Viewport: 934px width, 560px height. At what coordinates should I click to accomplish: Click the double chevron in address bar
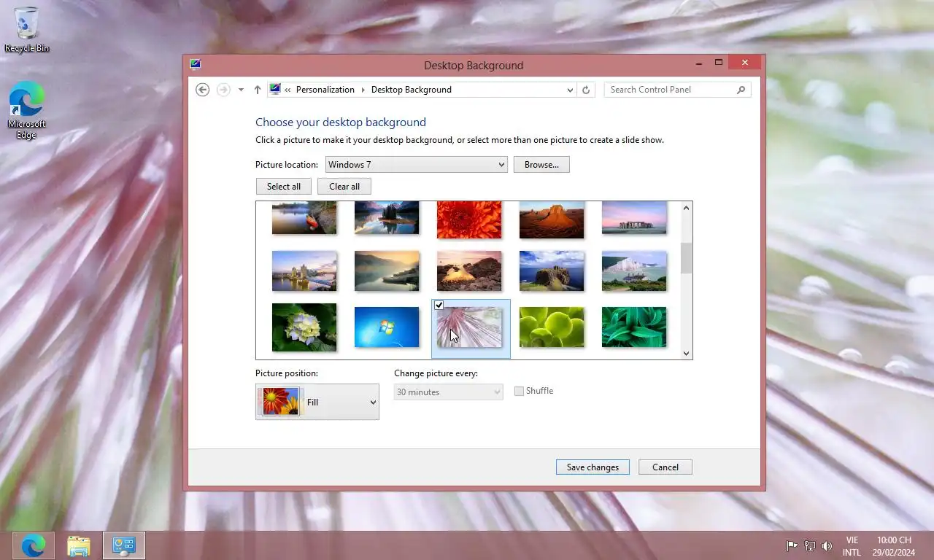[x=288, y=90]
